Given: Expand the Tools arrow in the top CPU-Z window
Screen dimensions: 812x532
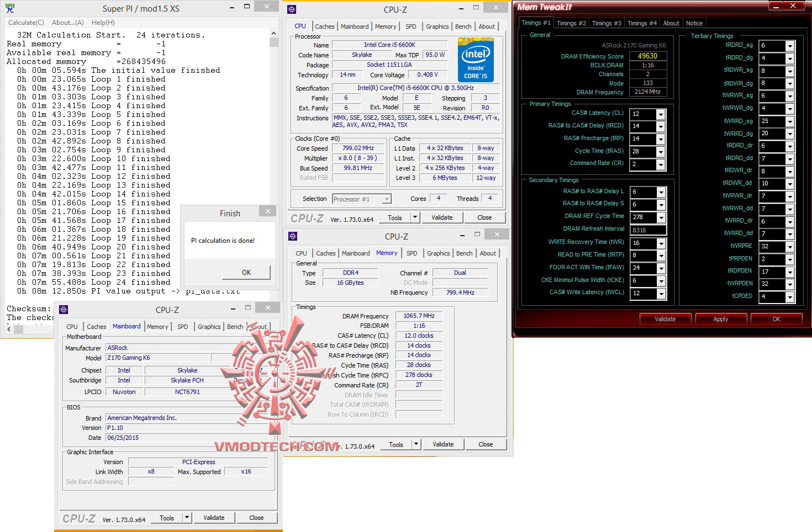Looking at the screenshot, I should 415,217.
